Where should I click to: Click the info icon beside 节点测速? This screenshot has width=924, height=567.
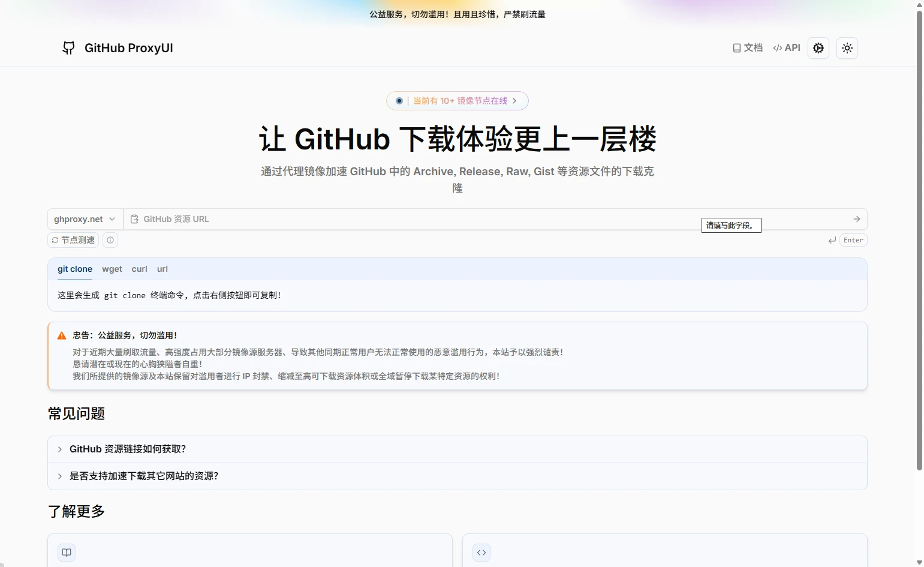pos(110,240)
